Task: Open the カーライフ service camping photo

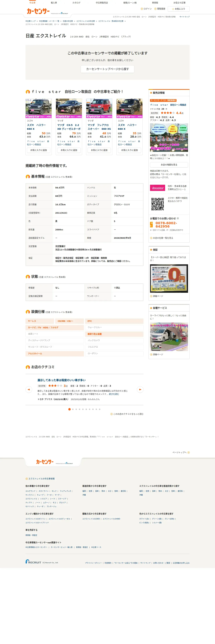Action: pyautogui.click(x=169, y=337)
